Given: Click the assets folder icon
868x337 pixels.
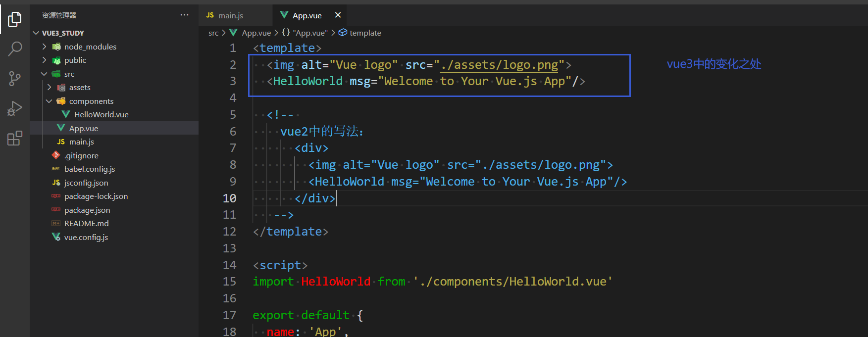Looking at the screenshot, I should [x=61, y=88].
